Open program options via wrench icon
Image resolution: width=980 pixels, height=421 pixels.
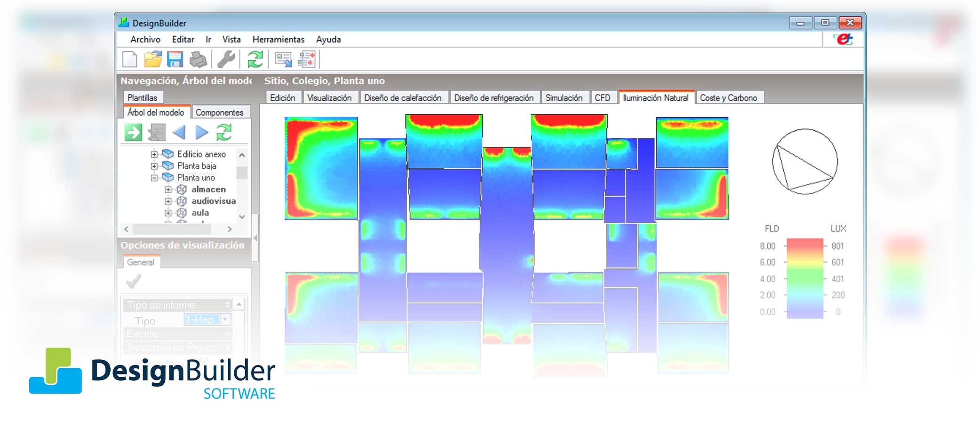[226, 60]
